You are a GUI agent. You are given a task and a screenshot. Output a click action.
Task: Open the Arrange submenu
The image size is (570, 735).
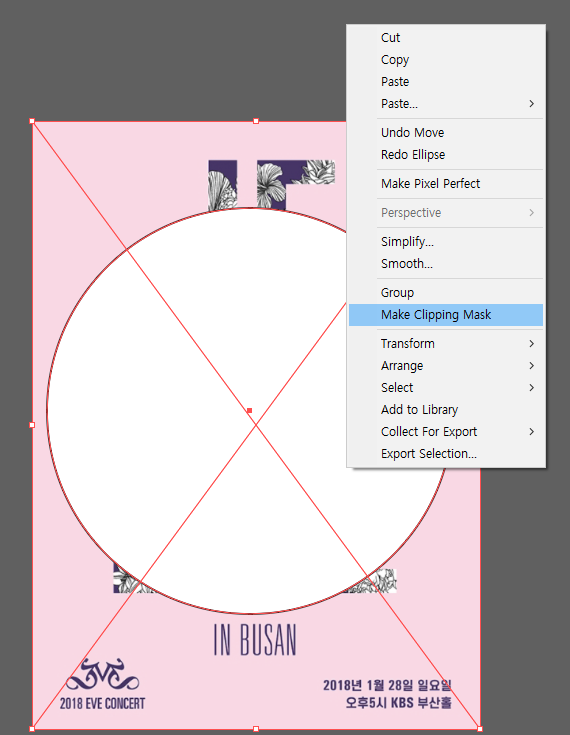coord(446,366)
